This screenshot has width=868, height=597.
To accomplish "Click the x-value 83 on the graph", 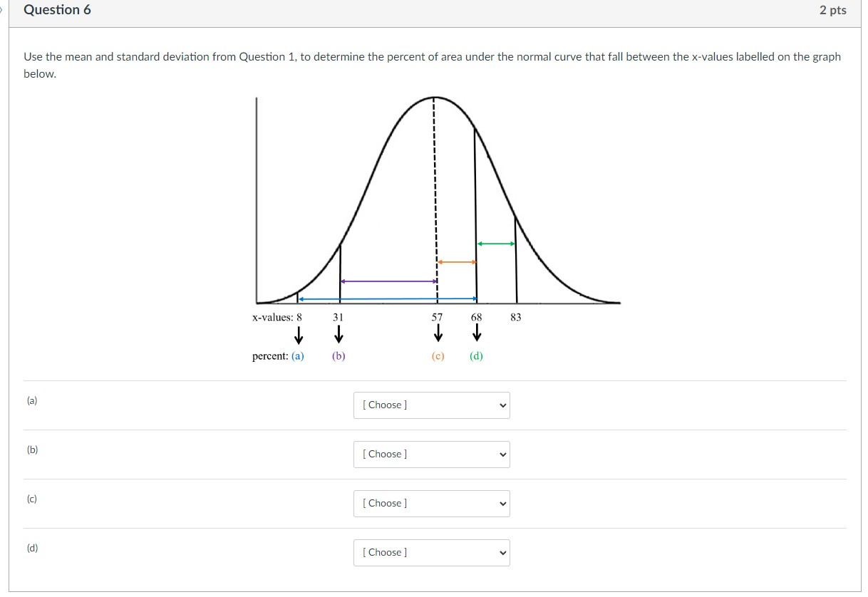I will (x=515, y=317).
